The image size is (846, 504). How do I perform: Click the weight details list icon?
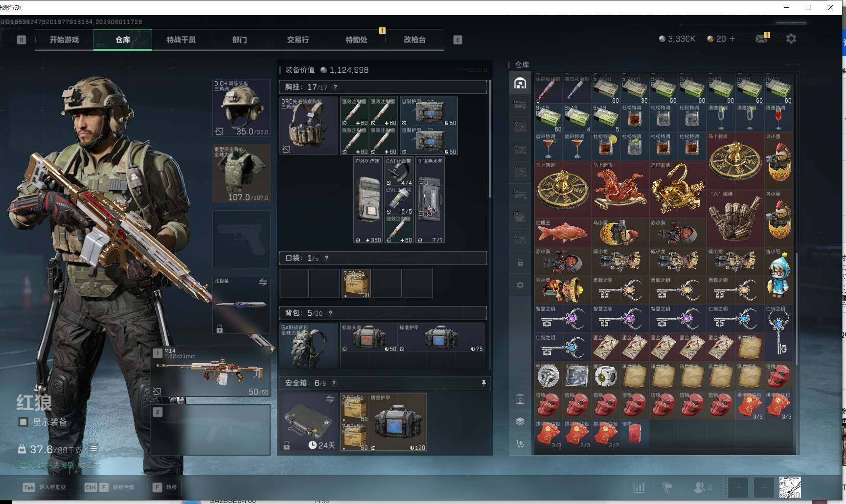[x=93, y=448]
